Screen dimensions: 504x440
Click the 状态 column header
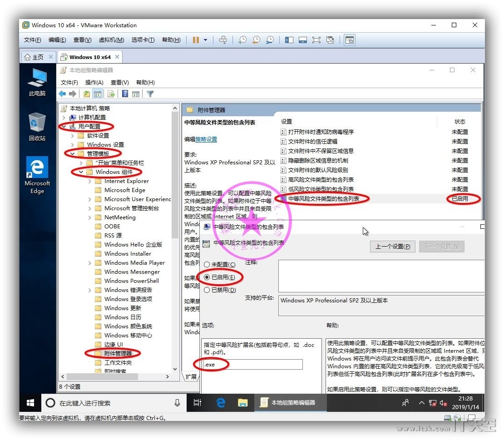point(460,122)
